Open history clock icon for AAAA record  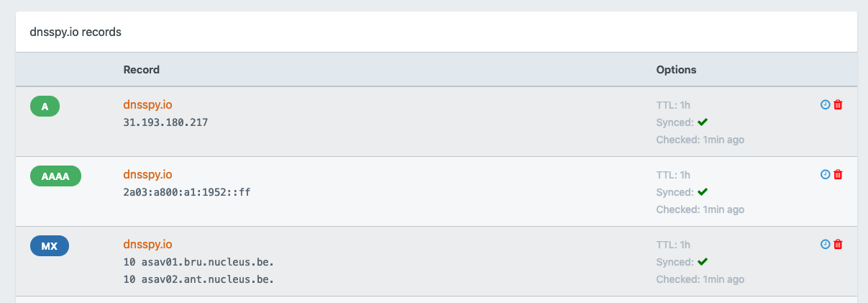[825, 174]
